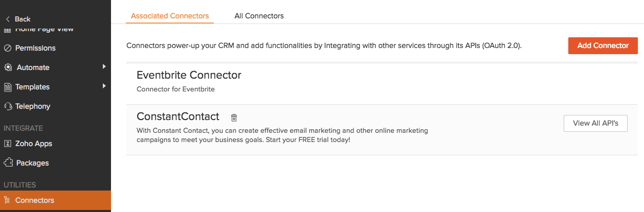644x212 pixels.
Task: Open Zoho Apps menu item
Action: pyautogui.click(x=34, y=144)
